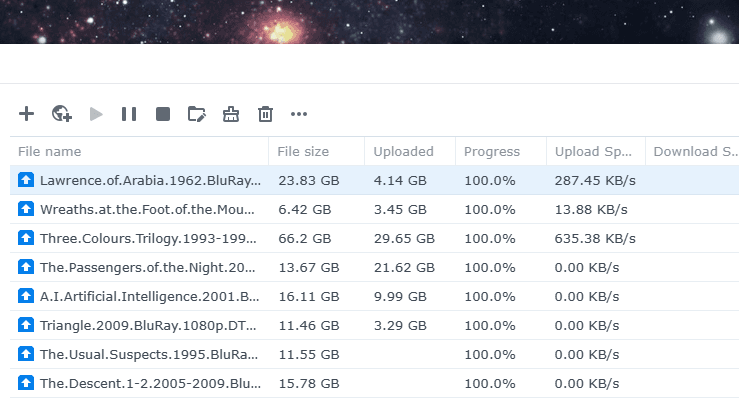Resume tasks with the play button
The height and width of the screenshot is (399, 739).
coord(96,114)
